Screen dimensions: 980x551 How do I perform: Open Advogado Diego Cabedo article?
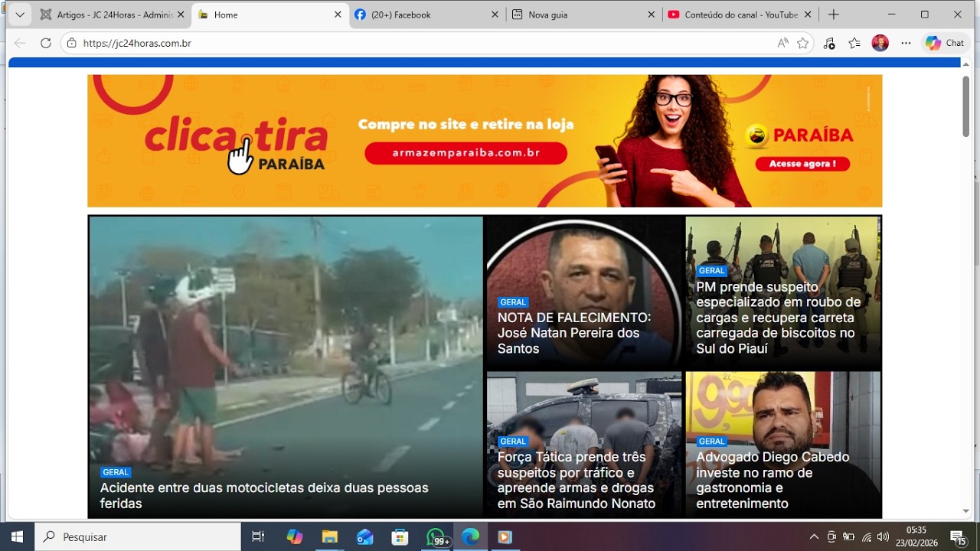[773, 480]
